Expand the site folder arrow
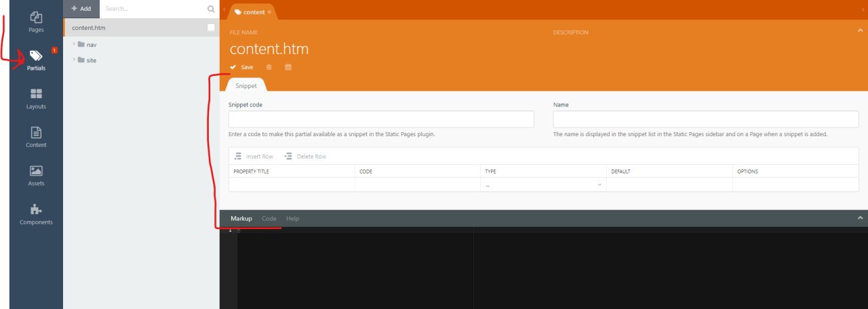 pyautogui.click(x=74, y=60)
